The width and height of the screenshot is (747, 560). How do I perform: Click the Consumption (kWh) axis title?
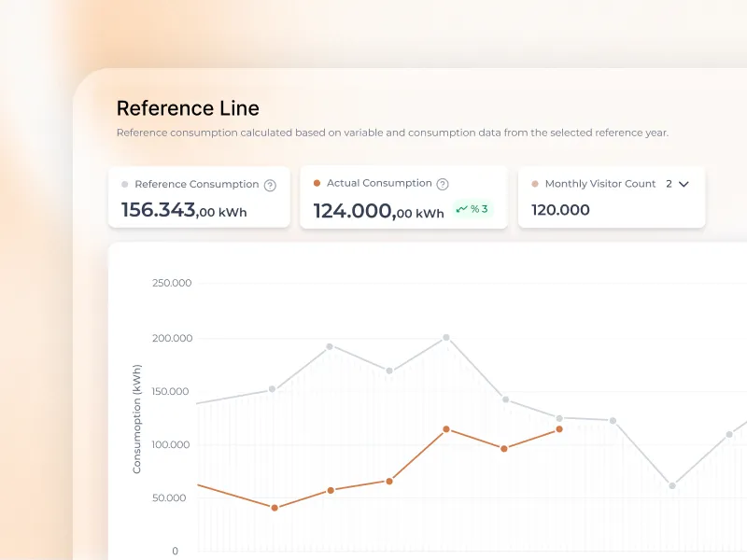tap(137, 419)
